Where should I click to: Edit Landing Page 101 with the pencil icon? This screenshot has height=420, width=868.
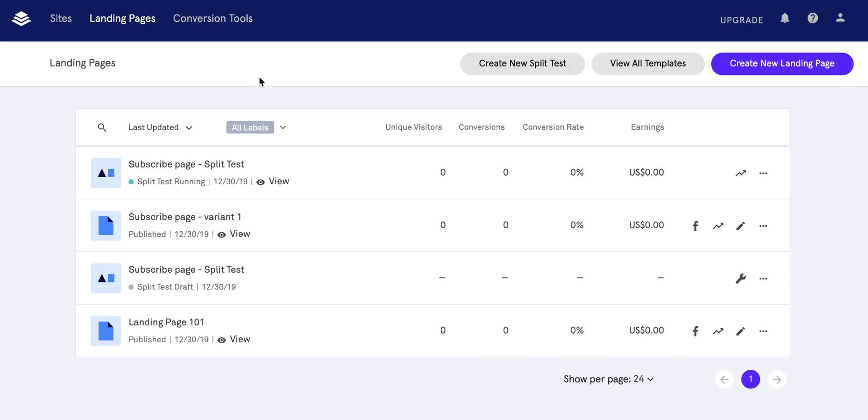(741, 331)
